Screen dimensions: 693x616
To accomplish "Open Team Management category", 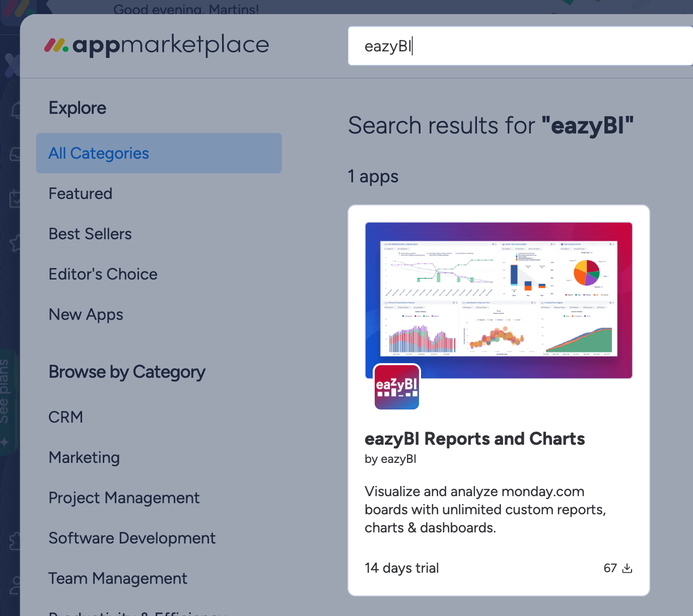I will click(x=118, y=578).
